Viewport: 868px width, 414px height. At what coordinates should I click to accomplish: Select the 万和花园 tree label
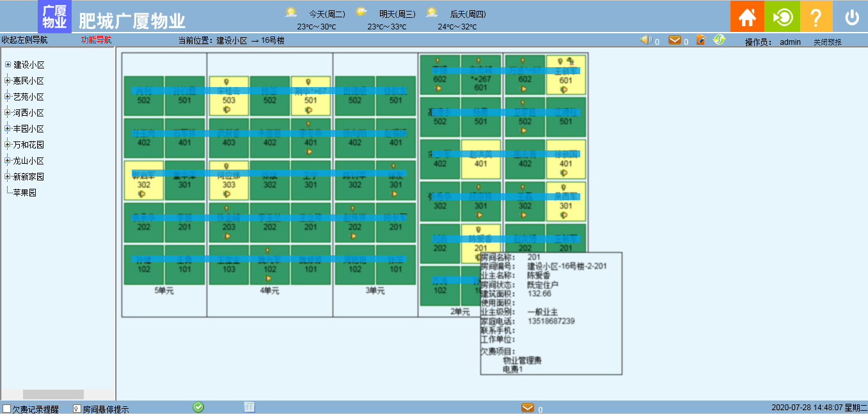pyautogui.click(x=29, y=145)
